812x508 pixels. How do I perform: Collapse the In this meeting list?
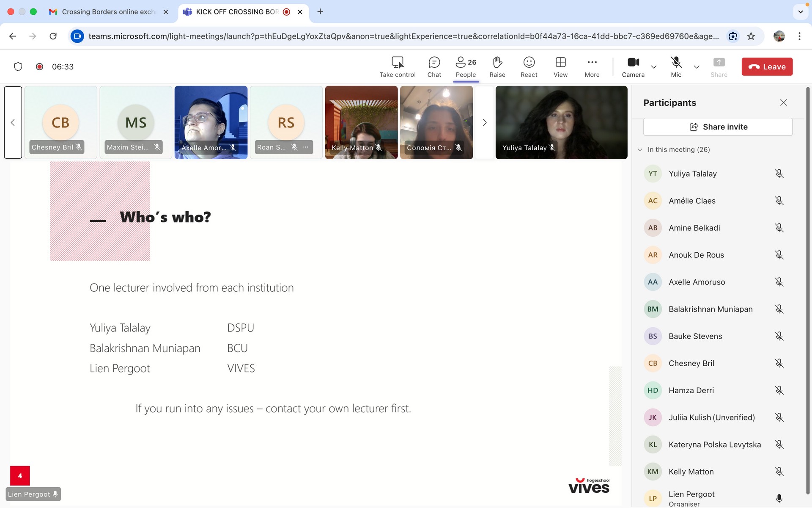pos(640,149)
